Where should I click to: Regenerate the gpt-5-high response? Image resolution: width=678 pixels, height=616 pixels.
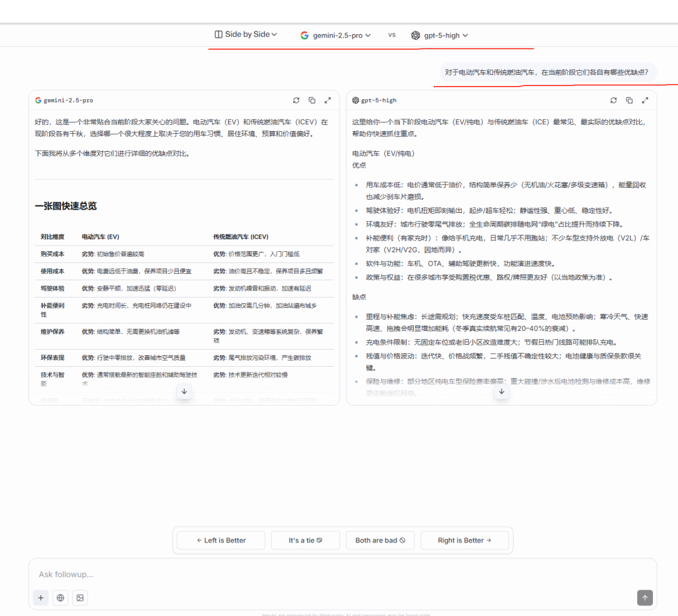[613, 100]
